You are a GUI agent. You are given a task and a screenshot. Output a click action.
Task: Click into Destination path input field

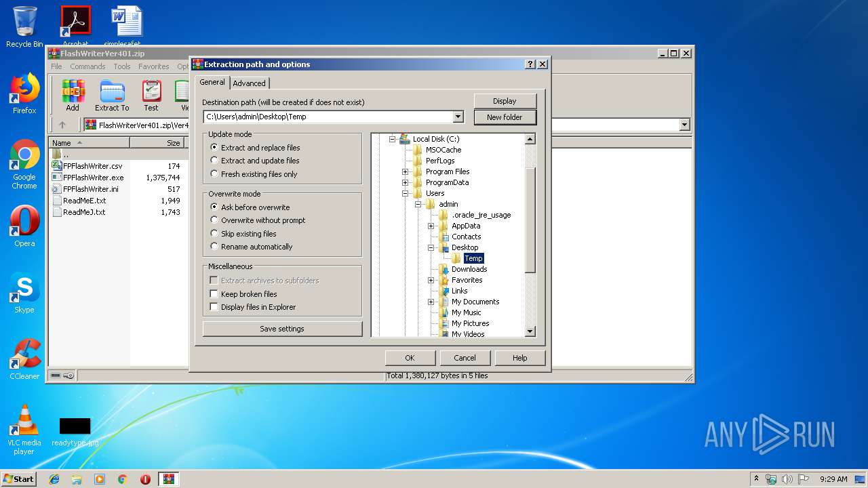coord(328,117)
